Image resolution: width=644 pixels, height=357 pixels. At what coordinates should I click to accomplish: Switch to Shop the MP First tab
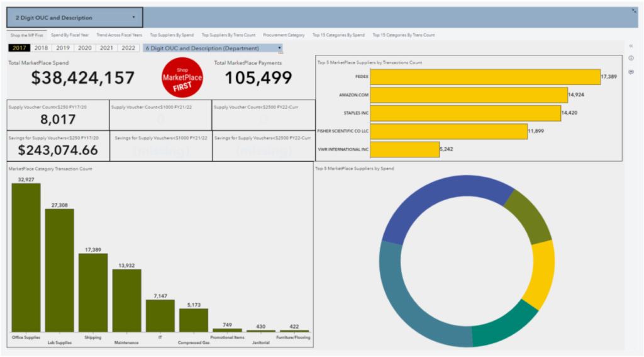point(26,35)
